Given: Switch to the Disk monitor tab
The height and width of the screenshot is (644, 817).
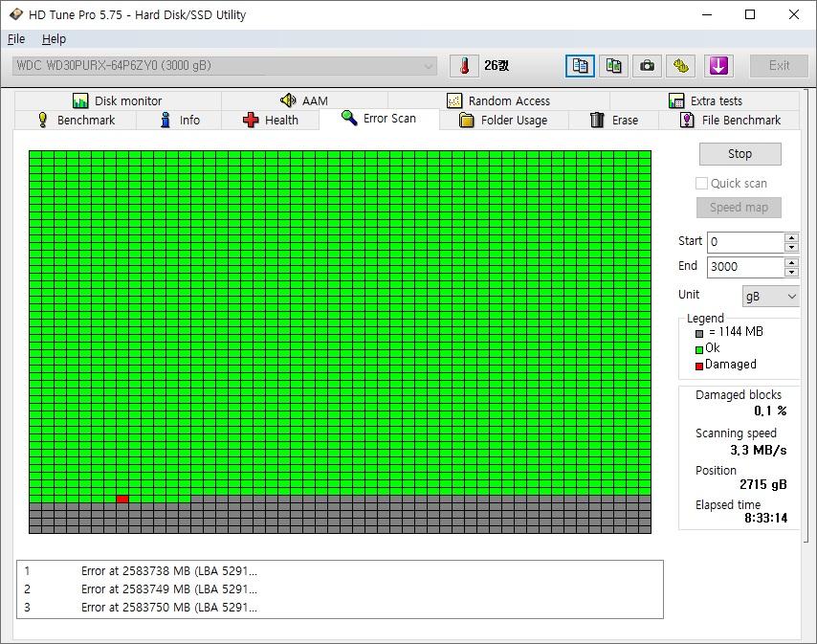Looking at the screenshot, I should 118,100.
